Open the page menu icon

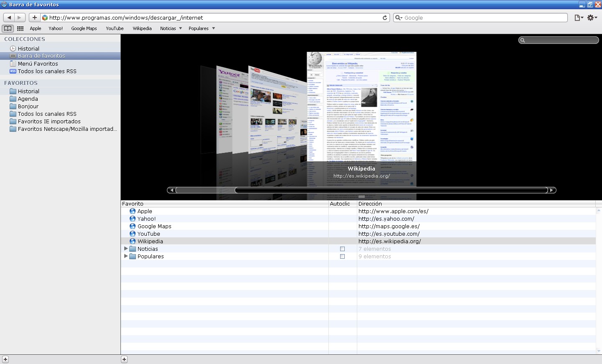click(x=579, y=18)
